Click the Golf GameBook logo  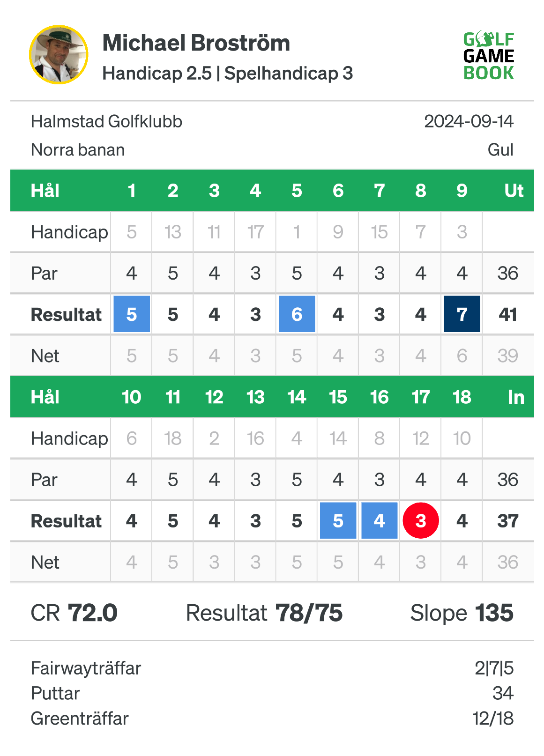[x=489, y=56]
